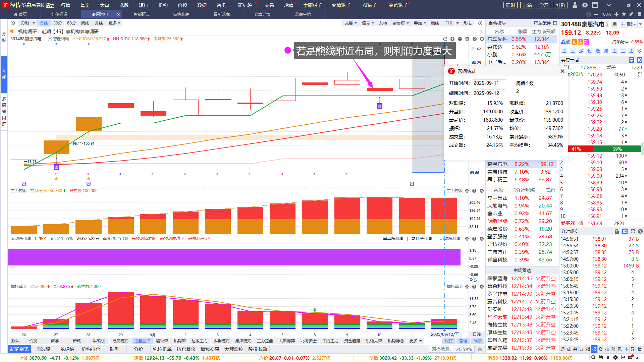Screen dimensions: 644x362
Task: Click the price alert bell icon
Action: tap(614, 24)
